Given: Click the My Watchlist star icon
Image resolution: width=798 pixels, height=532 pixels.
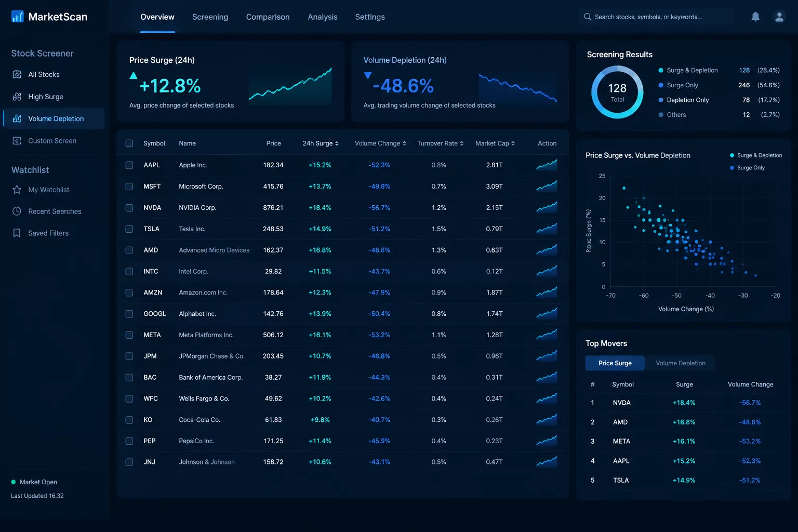Looking at the screenshot, I should point(17,190).
